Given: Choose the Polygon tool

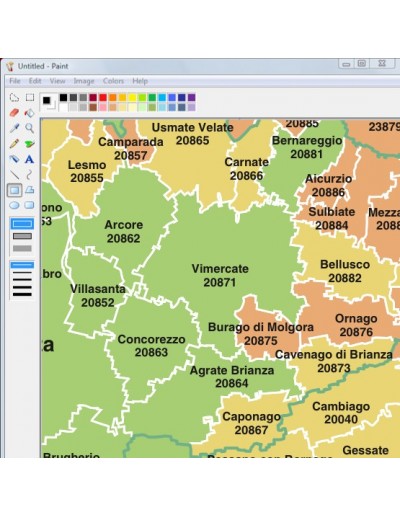Looking at the screenshot, I should point(30,190).
